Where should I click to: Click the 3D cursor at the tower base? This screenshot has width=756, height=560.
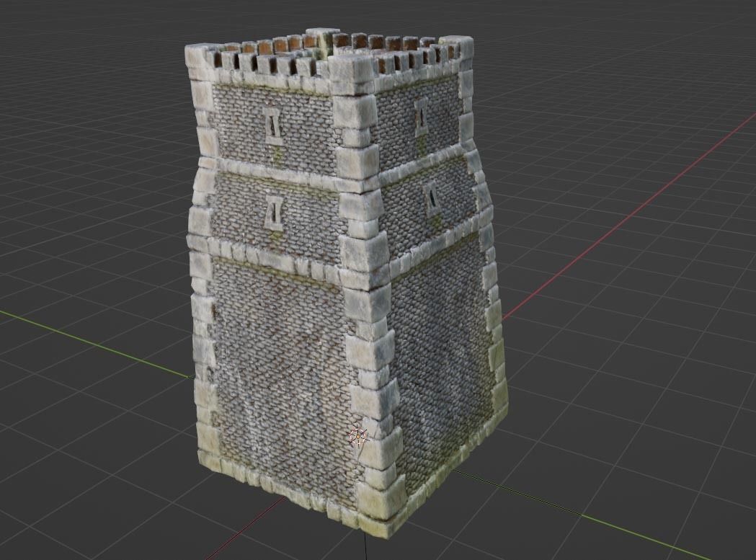358,436
